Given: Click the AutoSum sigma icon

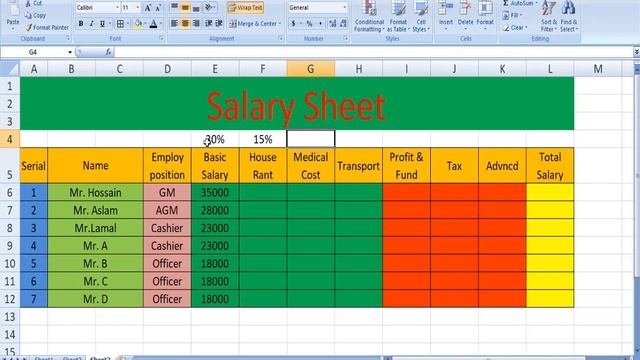Looking at the screenshot, I should [506, 3].
